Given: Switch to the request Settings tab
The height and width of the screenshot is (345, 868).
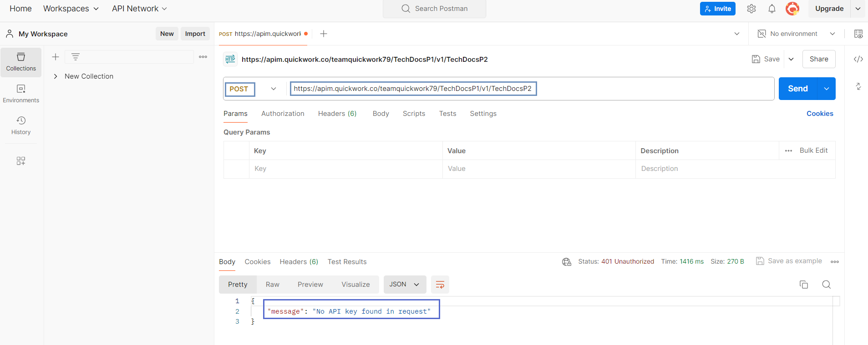Looking at the screenshot, I should point(483,114).
